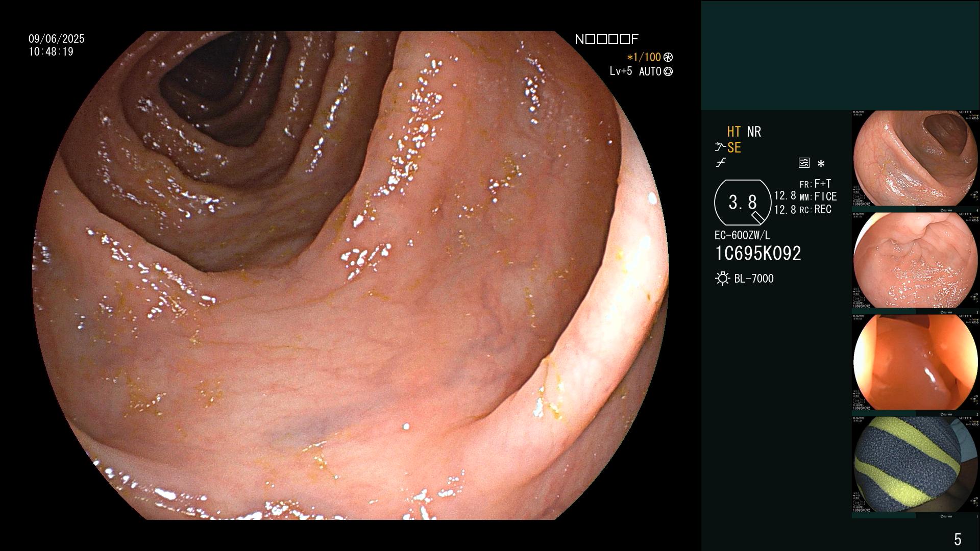Click the RC: REC setting
Image resolution: width=980 pixels, height=551 pixels.
(816, 210)
